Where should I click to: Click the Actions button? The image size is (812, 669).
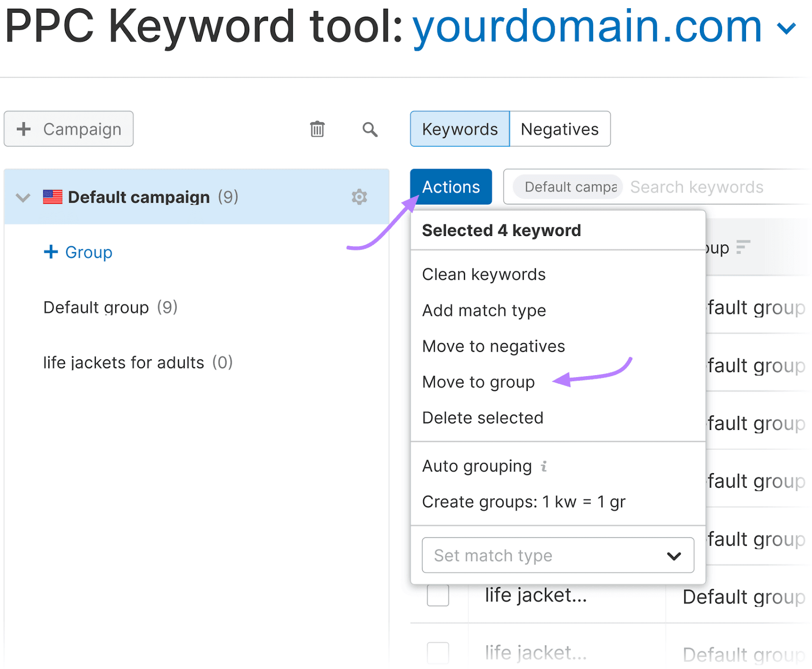[x=451, y=187]
